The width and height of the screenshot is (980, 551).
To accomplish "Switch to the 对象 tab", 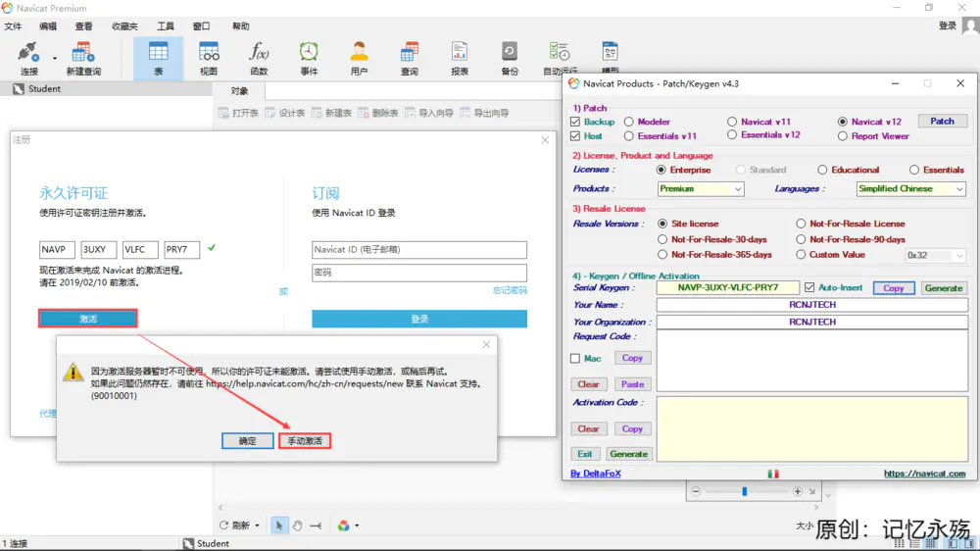I will point(239,91).
